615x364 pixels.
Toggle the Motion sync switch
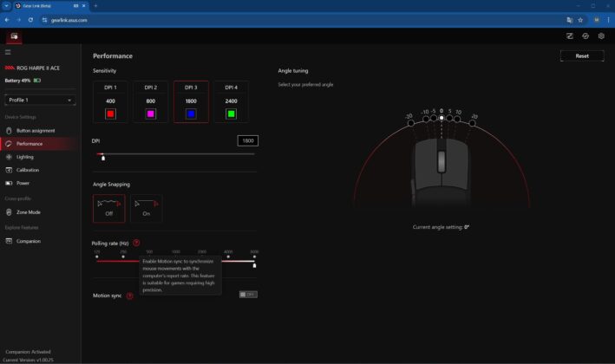click(248, 295)
